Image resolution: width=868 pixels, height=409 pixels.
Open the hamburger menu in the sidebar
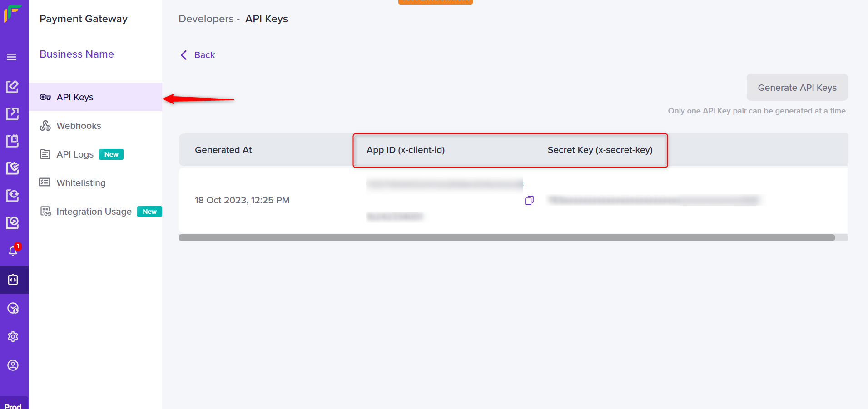pos(12,57)
